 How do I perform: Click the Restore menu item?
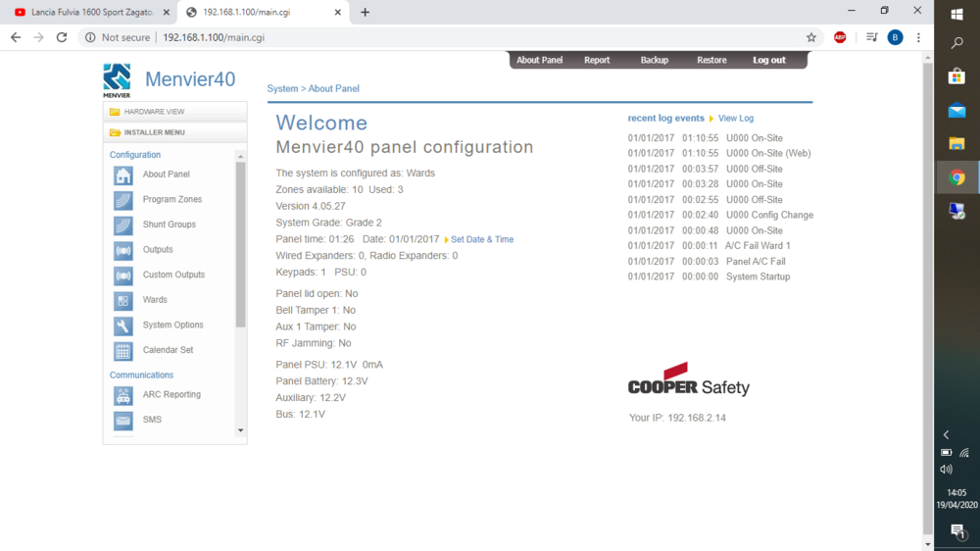coord(711,61)
